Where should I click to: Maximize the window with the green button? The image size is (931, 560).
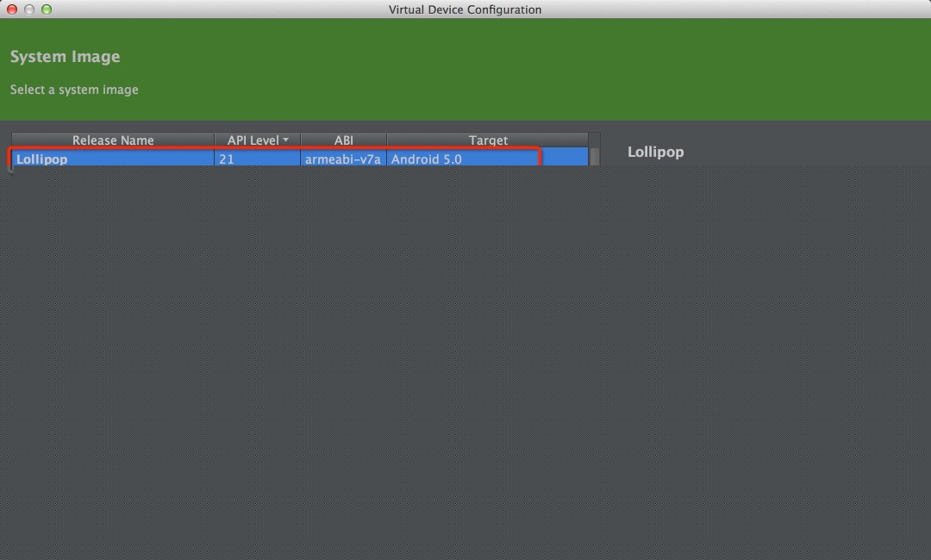[47, 9]
